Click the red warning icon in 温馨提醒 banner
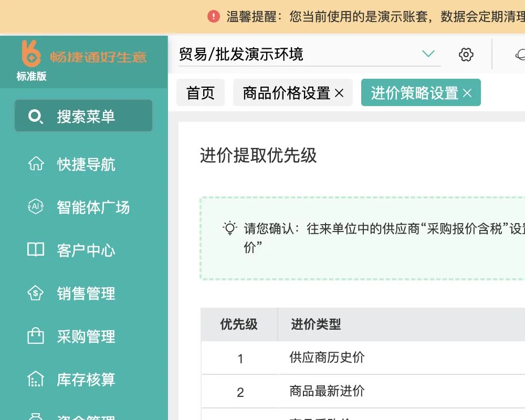This screenshot has height=420, width=525. click(214, 16)
